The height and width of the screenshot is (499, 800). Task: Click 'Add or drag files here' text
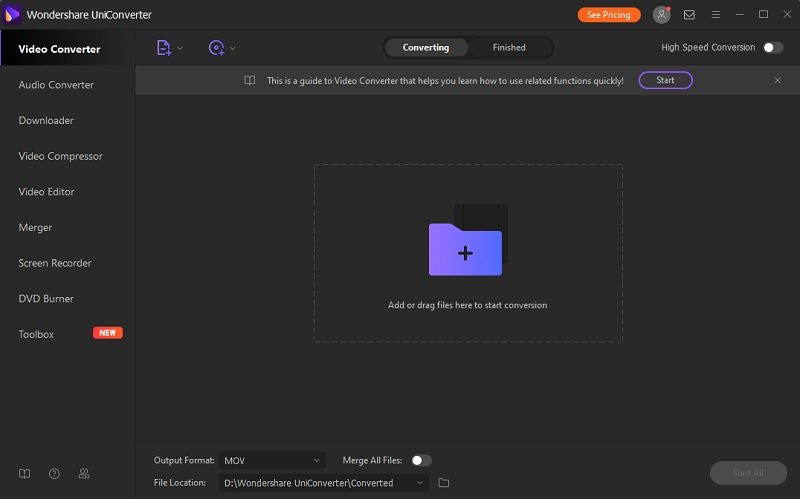click(x=467, y=305)
